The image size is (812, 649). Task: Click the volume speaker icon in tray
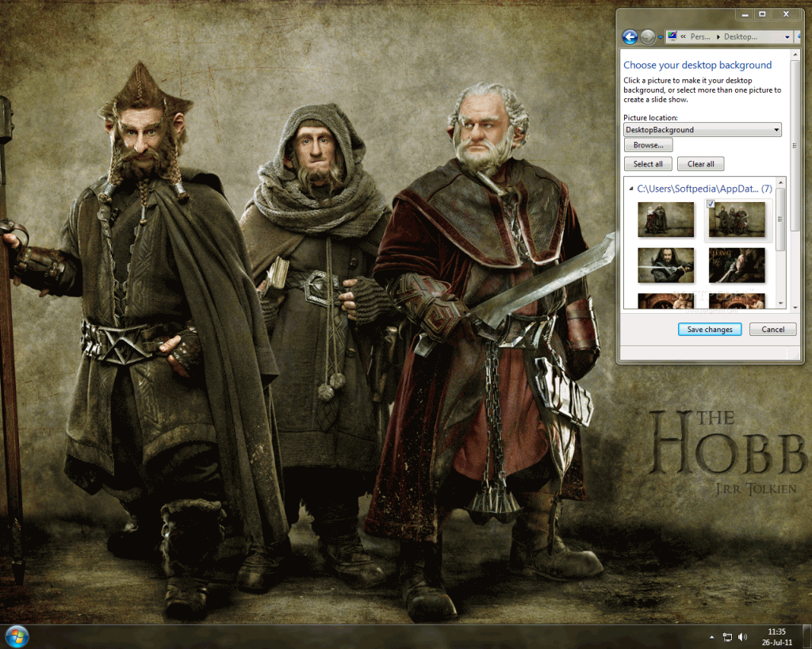[742, 637]
